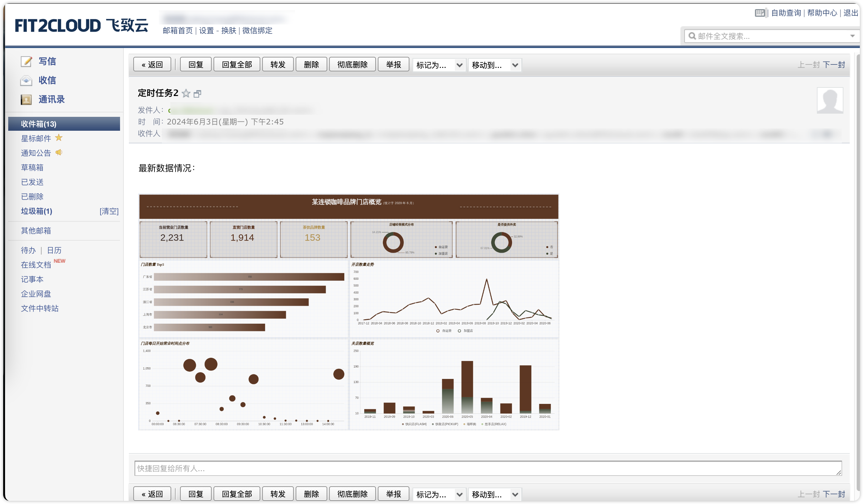Open 帮助中心 link

click(822, 13)
